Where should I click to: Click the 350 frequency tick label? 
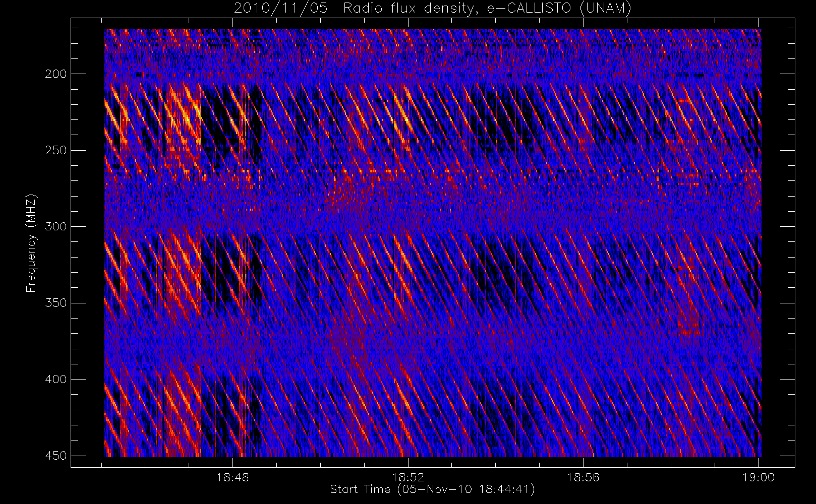[x=55, y=303]
